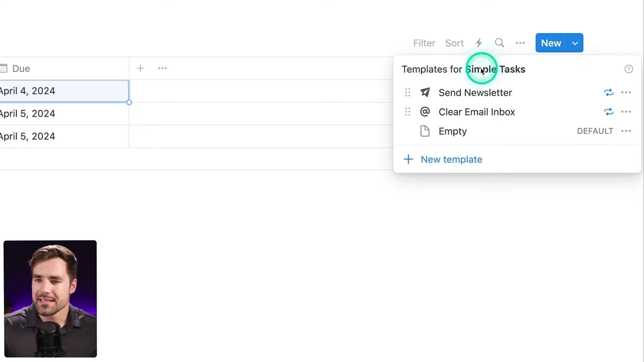The image size is (644, 362).
Task: Click the drag handle beside Clear Email Inbox
Action: coord(408,112)
